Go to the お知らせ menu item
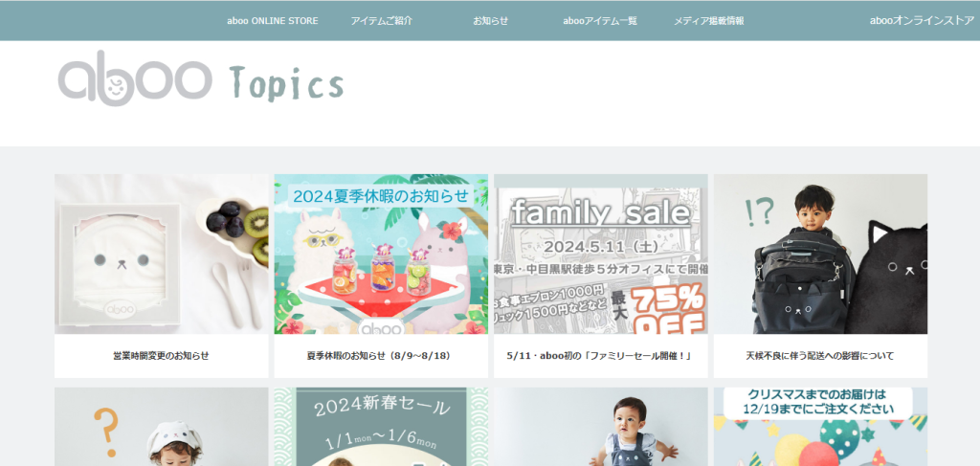 point(491,21)
